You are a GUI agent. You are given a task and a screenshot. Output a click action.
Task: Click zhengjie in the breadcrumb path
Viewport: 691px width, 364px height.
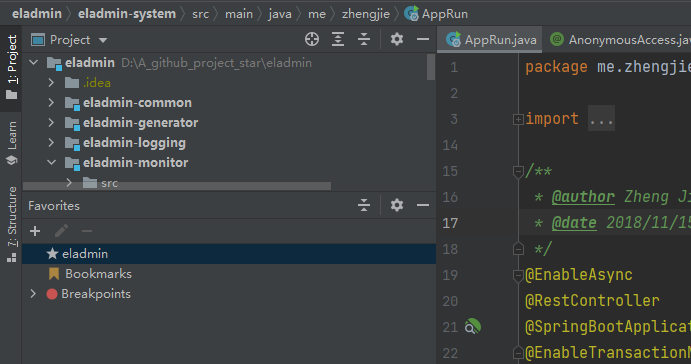pyautogui.click(x=366, y=14)
